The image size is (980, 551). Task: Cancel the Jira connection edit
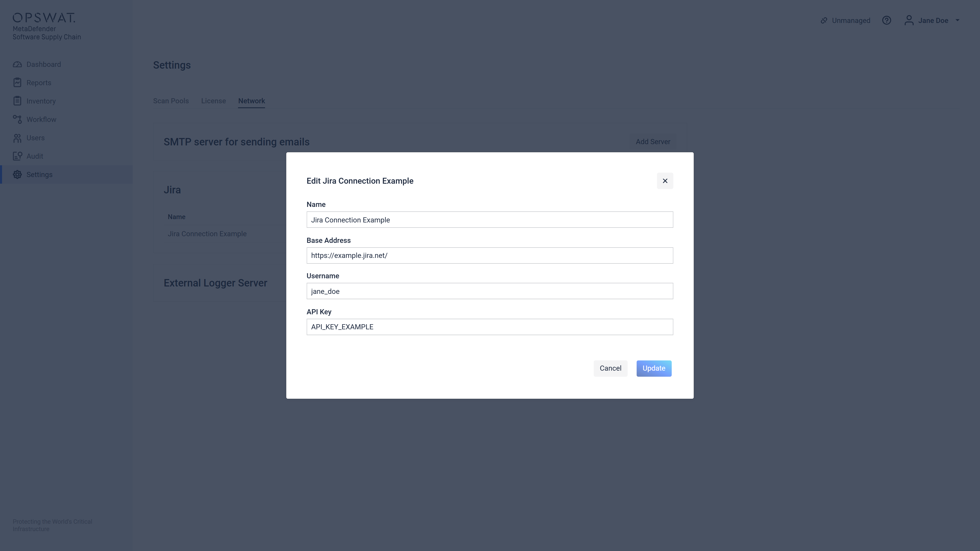pos(610,368)
